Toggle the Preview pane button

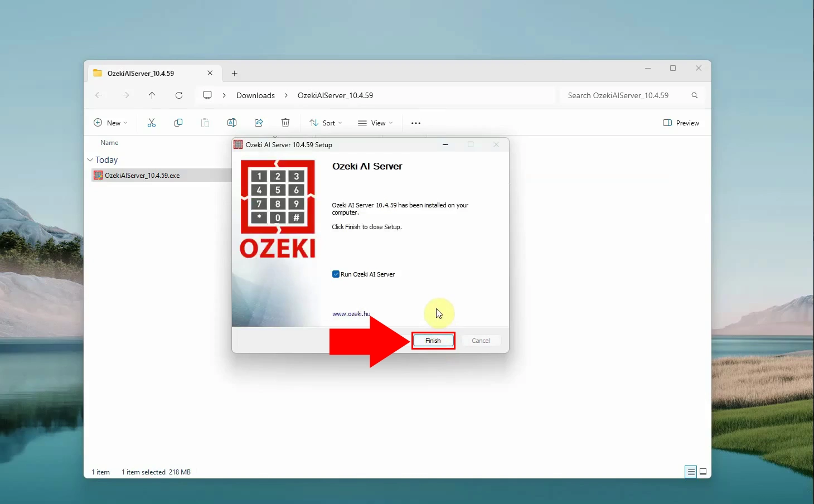click(x=681, y=123)
